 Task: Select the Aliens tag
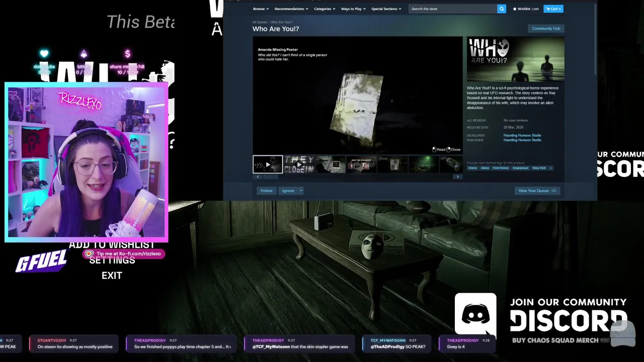pos(485,168)
